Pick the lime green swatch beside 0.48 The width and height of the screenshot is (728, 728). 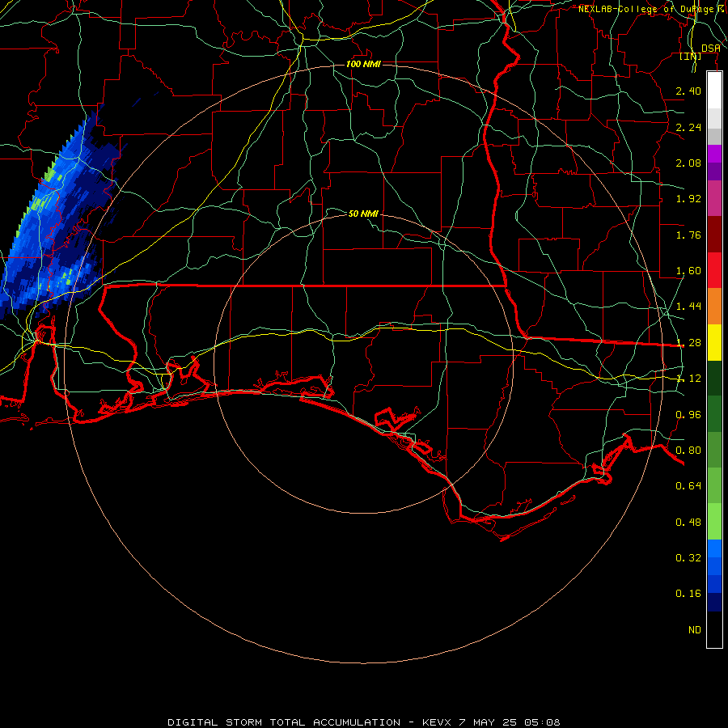click(x=714, y=522)
